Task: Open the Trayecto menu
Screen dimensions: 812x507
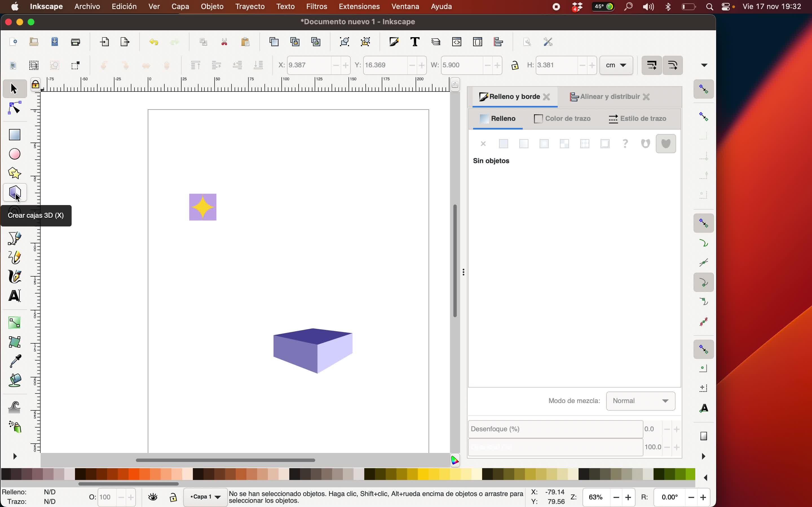Action: (250, 6)
